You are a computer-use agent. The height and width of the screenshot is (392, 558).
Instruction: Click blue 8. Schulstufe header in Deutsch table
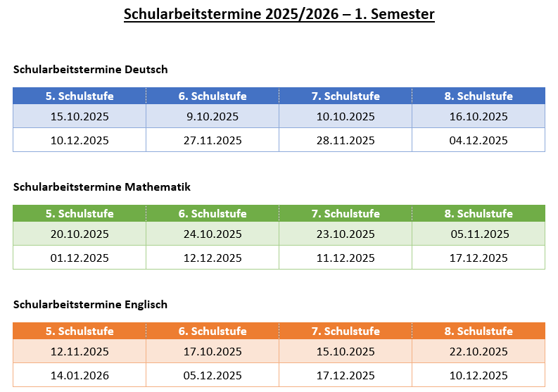click(x=478, y=96)
